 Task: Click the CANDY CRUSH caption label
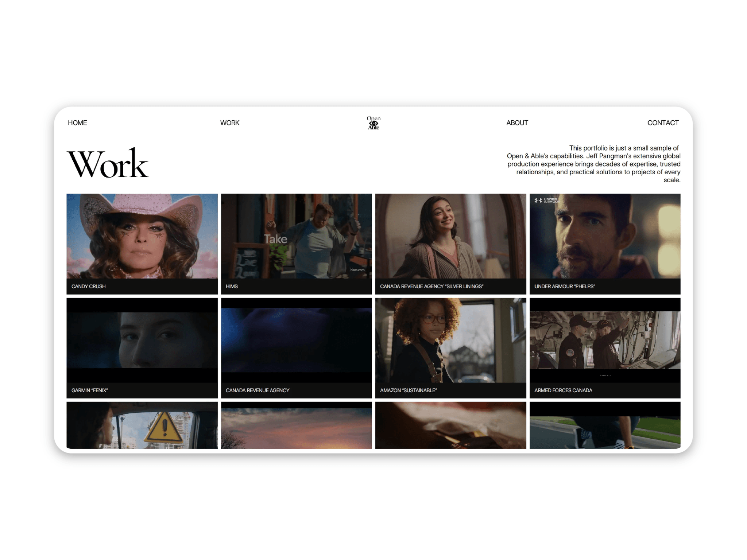pyautogui.click(x=89, y=286)
